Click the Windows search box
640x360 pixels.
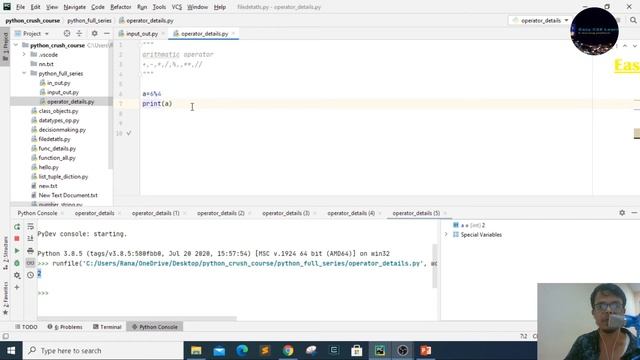point(103,351)
